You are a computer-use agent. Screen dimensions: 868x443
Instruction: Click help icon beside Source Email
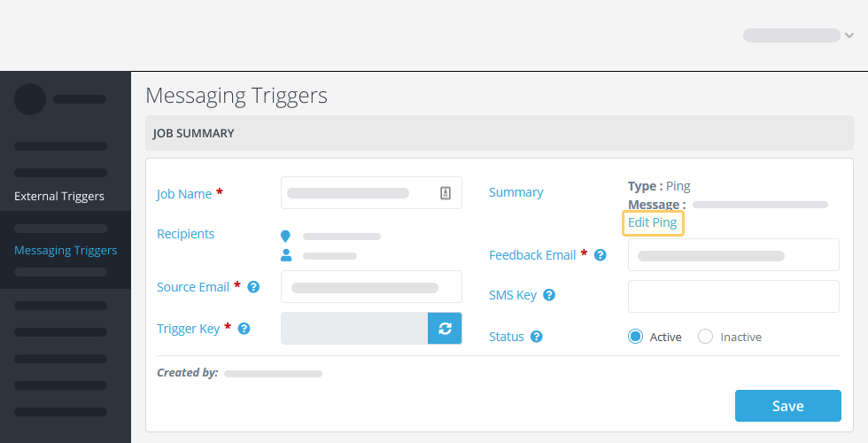coord(253,287)
